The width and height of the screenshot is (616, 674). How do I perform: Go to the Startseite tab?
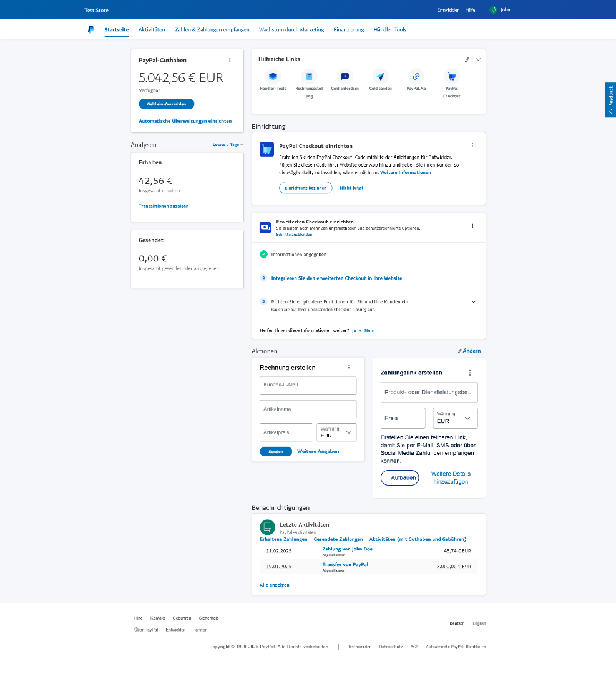[x=117, y=30]
